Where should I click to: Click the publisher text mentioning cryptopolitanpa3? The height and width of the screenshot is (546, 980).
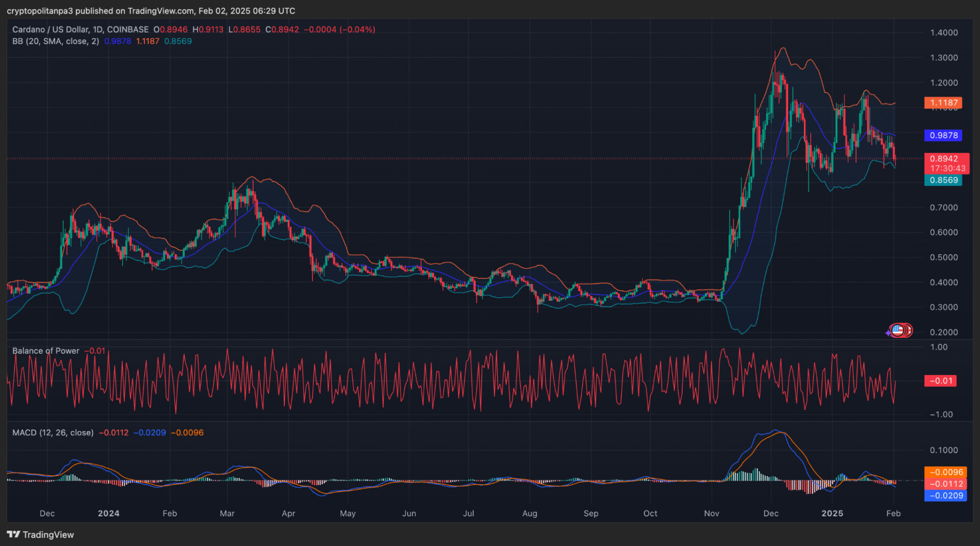[x=151, y=11]
